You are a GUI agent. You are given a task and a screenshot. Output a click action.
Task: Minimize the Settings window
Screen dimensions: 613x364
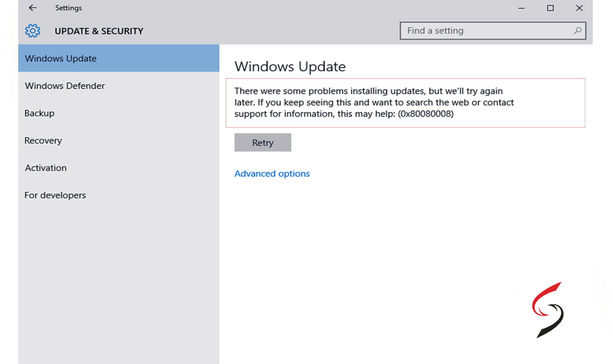pyautogui.click(x=521, y=8)
